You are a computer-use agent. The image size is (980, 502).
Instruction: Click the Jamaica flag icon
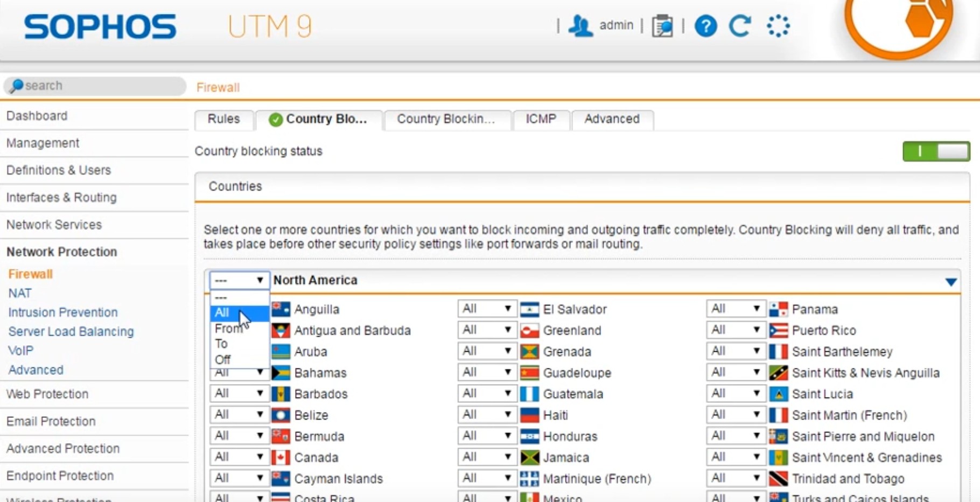click(530, 457)
